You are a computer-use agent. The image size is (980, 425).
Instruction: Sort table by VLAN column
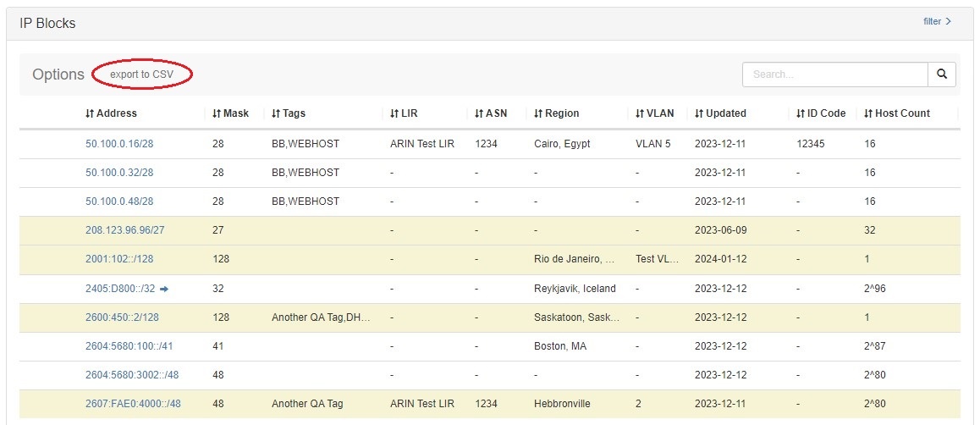point(655,113)
